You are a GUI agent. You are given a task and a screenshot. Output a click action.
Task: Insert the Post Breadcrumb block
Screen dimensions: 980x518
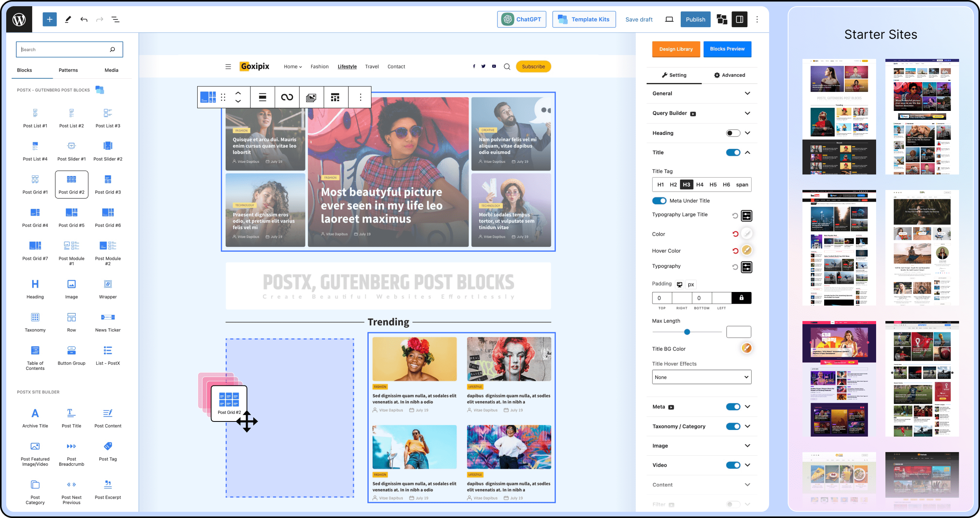click(71, 454)
